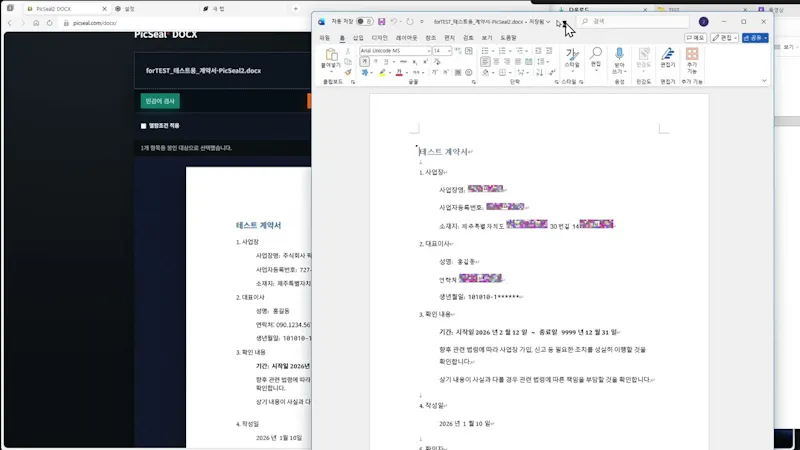This screenshot has height=450, width=800.
Task: Click the Paste icon in Word
Action: (331, 54)
